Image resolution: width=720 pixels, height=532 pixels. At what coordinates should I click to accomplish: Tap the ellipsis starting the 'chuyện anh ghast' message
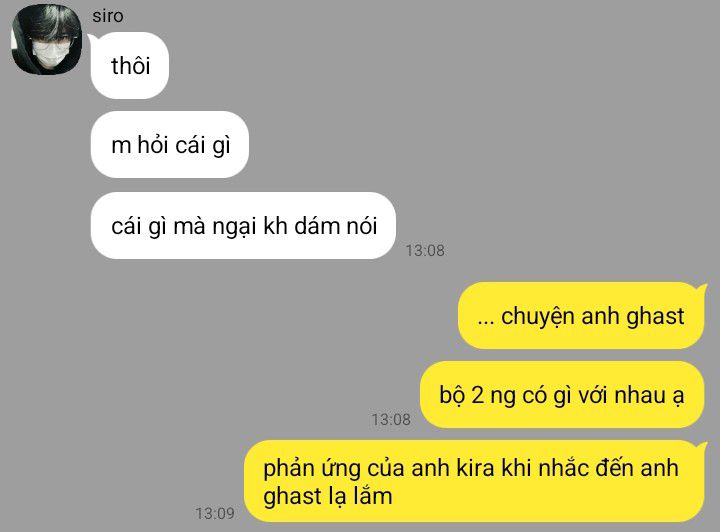pos(486,321)
